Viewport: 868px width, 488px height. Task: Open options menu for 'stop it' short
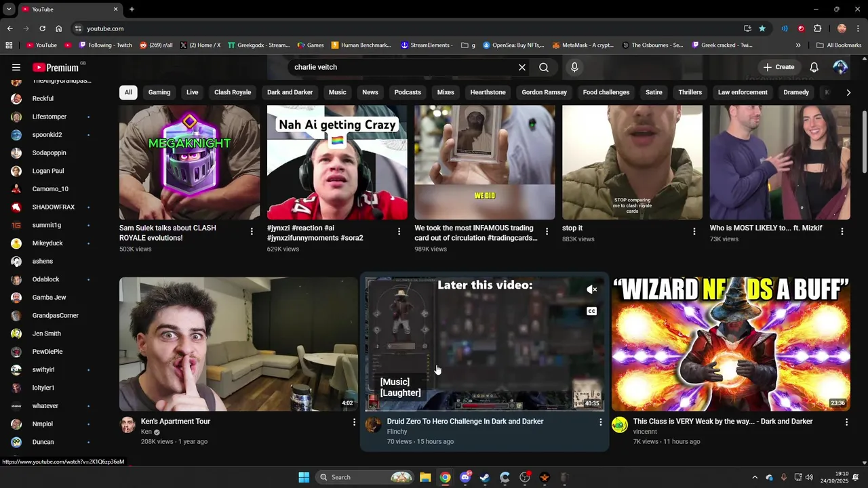pyautogui.click(x=694, y=231)
